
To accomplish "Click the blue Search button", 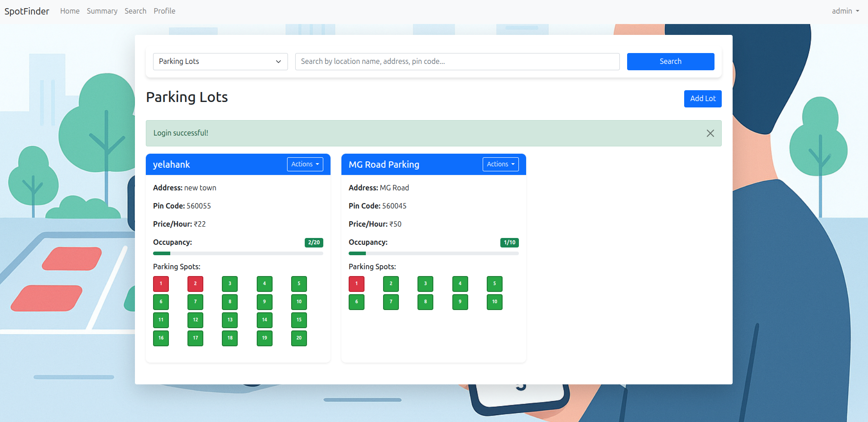I will (670, 62).
